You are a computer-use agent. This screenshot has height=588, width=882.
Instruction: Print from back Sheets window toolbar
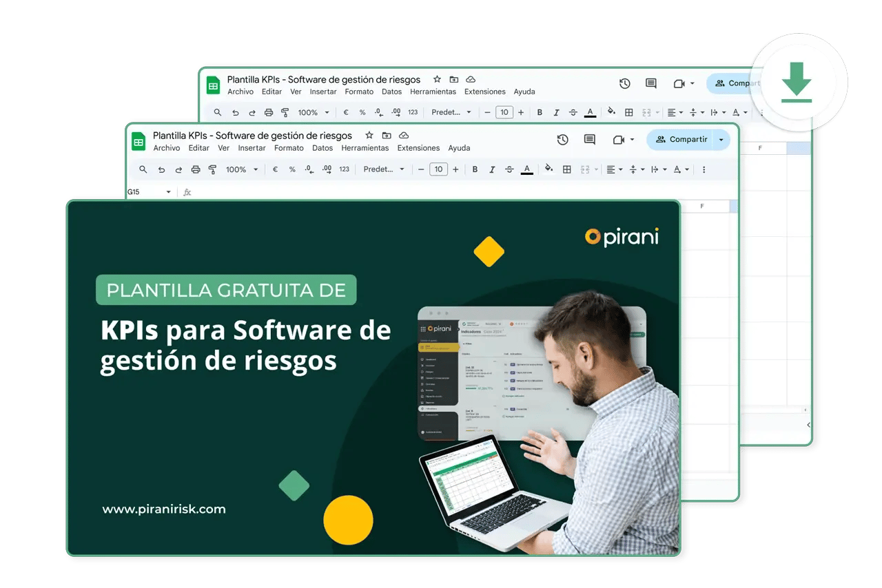pos(269,112)
